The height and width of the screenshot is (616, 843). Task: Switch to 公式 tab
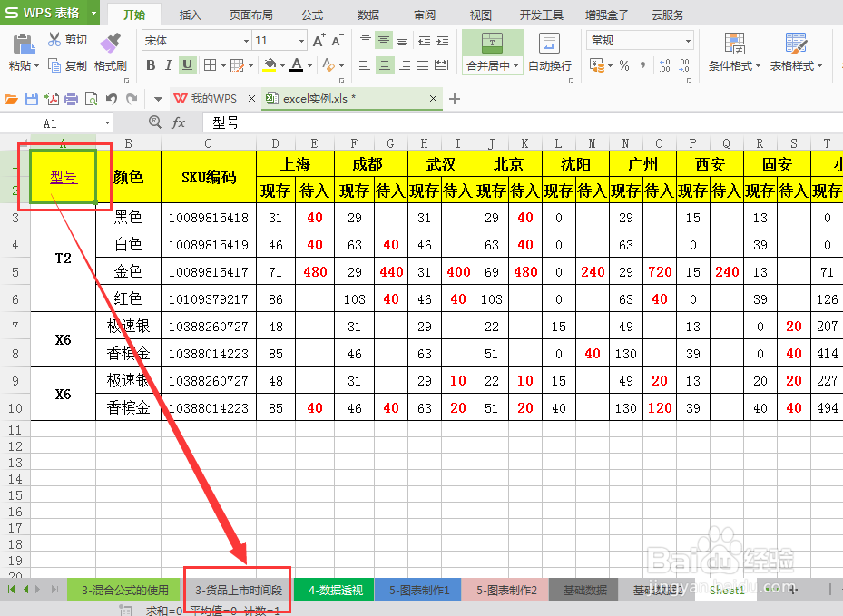coord(312,15)
